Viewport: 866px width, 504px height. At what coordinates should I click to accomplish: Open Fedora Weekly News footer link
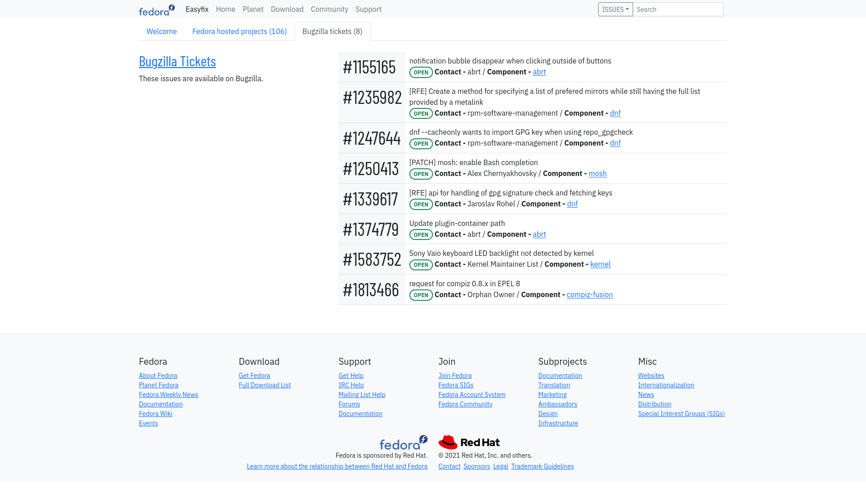tap(168, 395)
